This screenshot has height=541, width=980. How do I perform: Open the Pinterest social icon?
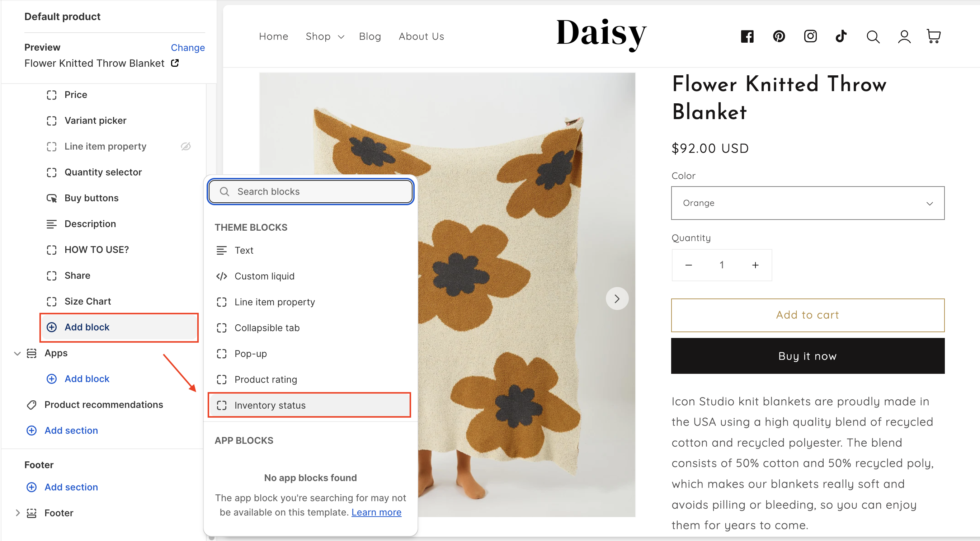coord(779,37)
